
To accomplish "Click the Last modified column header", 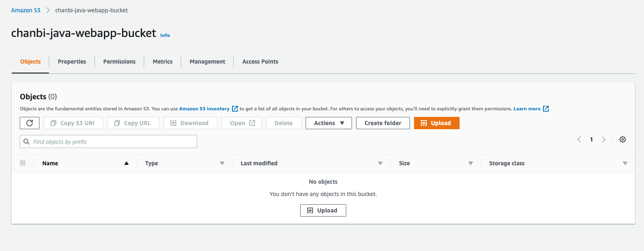I will (x=259, y=163).
